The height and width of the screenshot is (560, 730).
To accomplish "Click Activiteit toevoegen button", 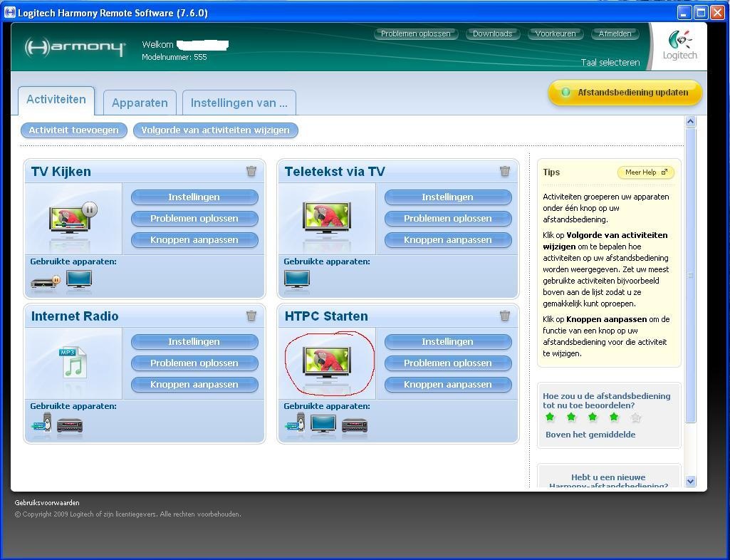I will (x=73, y=130).
